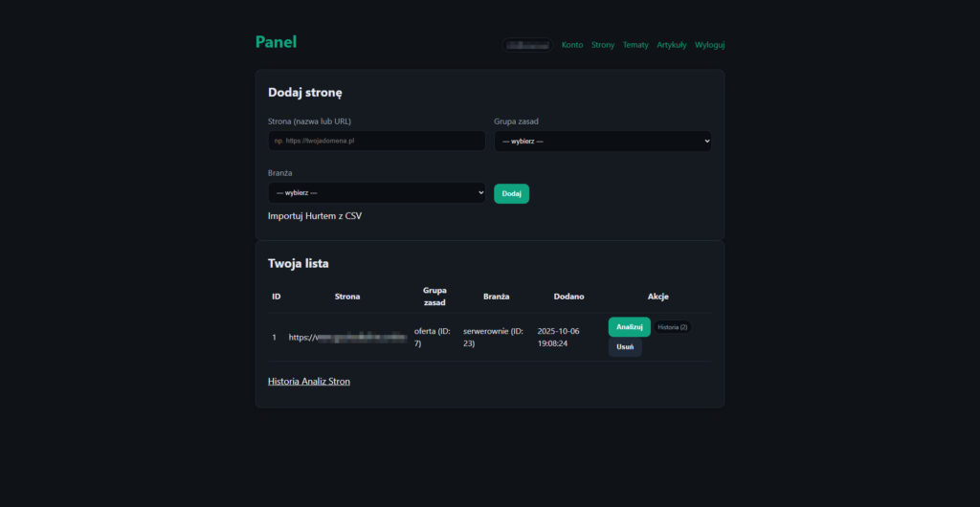Open the Branża select box
This screenshot has height=507, width=980.
click(376, 193)
